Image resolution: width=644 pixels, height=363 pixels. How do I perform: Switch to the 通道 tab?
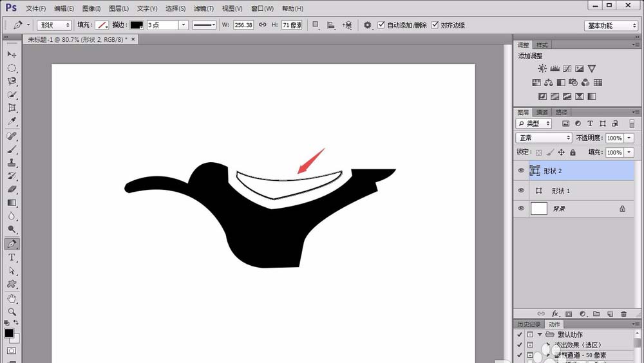click(542, 112)
